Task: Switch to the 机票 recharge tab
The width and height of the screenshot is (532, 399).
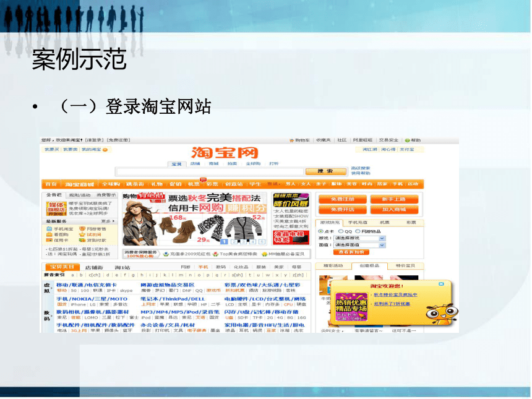Action: point(384,223)
